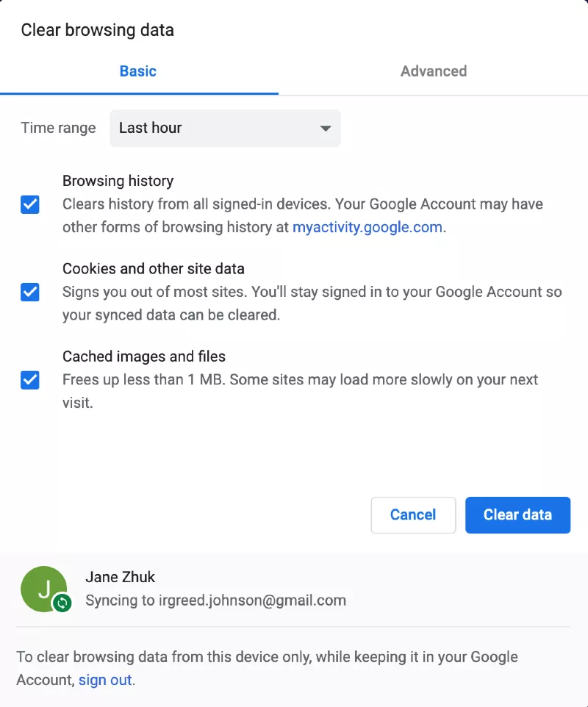This screenshot has width=588, height=707.
Task: Click the sync status badge on the avatar
Action: [62, 603]
